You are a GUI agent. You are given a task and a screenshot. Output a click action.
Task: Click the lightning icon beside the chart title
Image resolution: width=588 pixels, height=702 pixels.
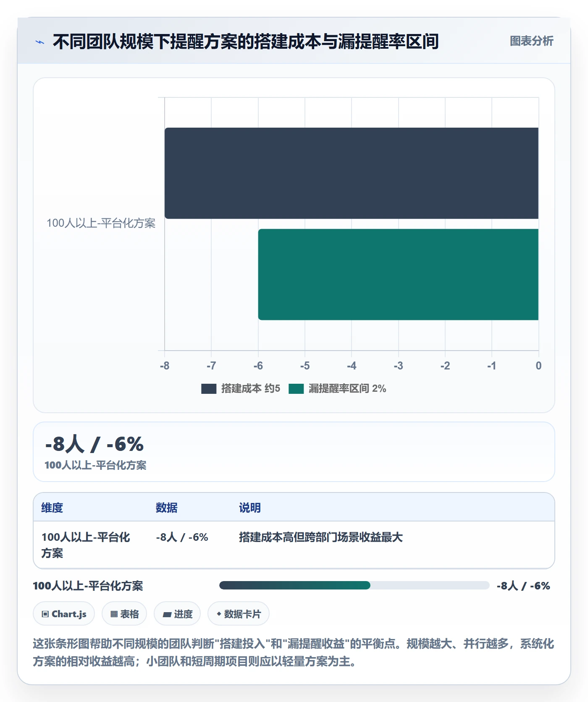40,42
